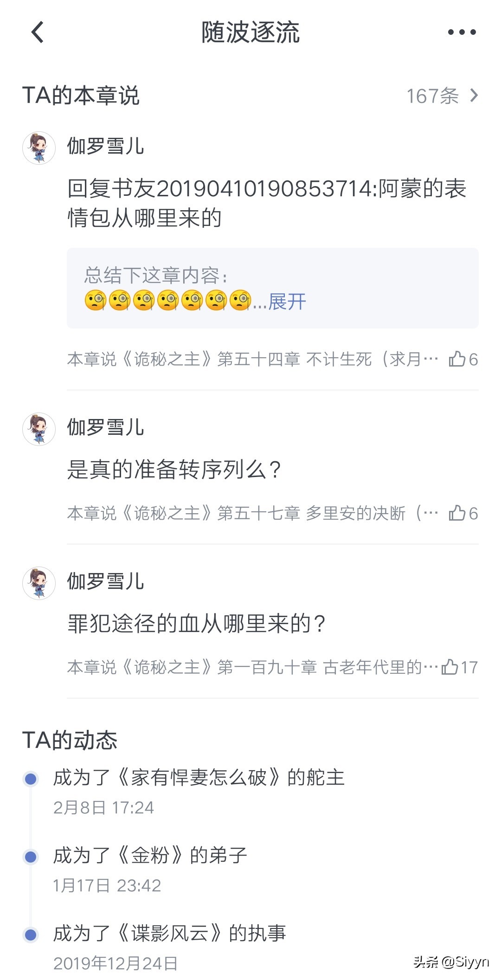This screenshot has height=980, width=501.
Task: Open the three-dot more options menu
Action: point(462,32)
